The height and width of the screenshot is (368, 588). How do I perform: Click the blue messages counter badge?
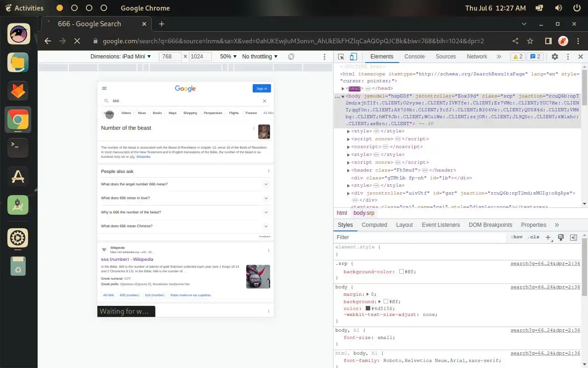click(535, 57)
